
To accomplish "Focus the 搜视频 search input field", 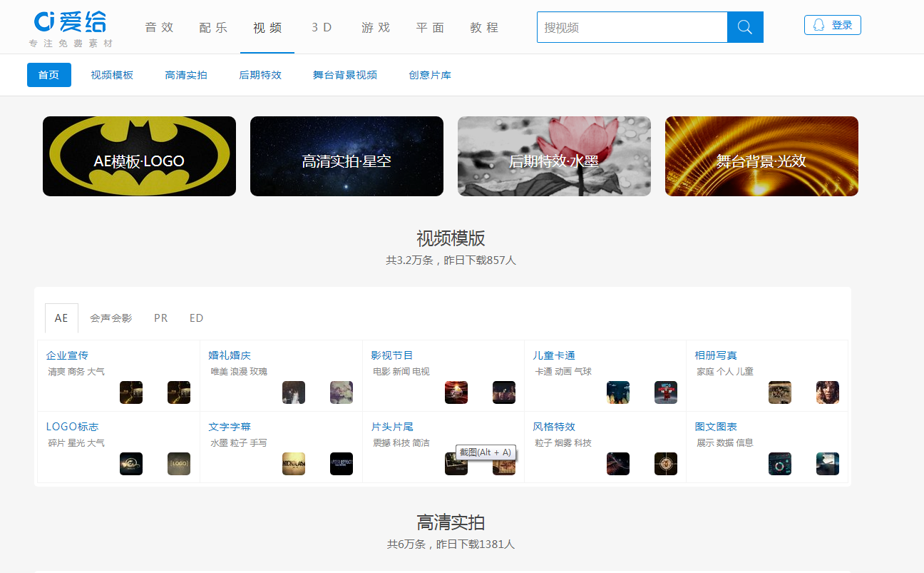I will (x=632, y=27).
